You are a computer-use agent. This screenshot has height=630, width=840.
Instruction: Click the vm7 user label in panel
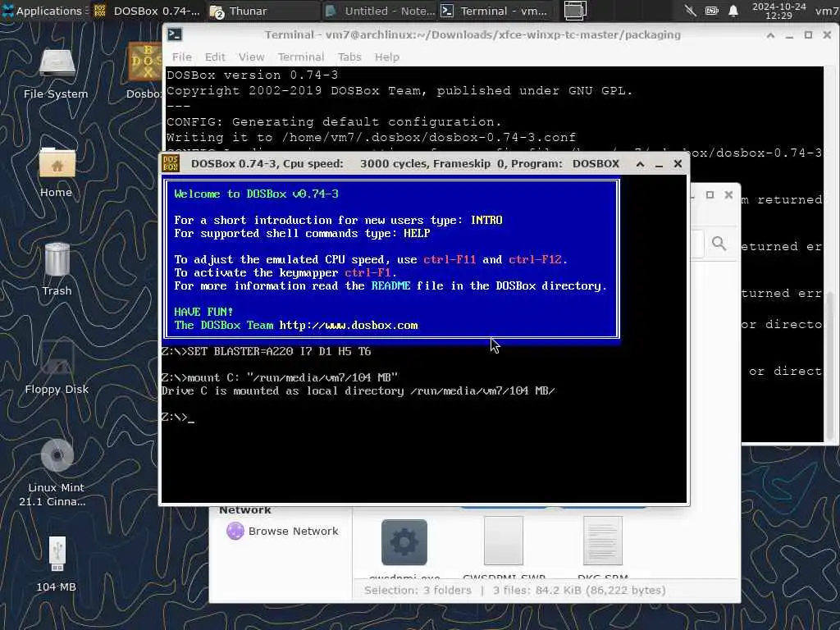pyautogui.click(x=827, y=11)
